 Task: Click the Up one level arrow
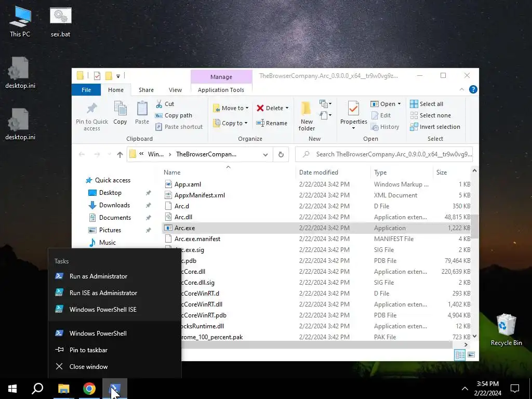point(120,154)
